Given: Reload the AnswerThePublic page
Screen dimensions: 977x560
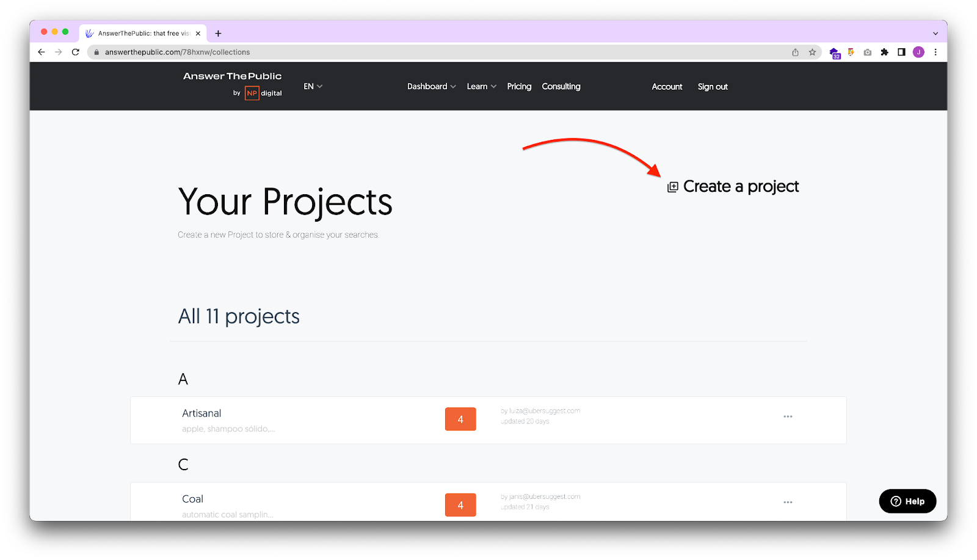Looking at the screenshot, I should click(x=76, y=52).
